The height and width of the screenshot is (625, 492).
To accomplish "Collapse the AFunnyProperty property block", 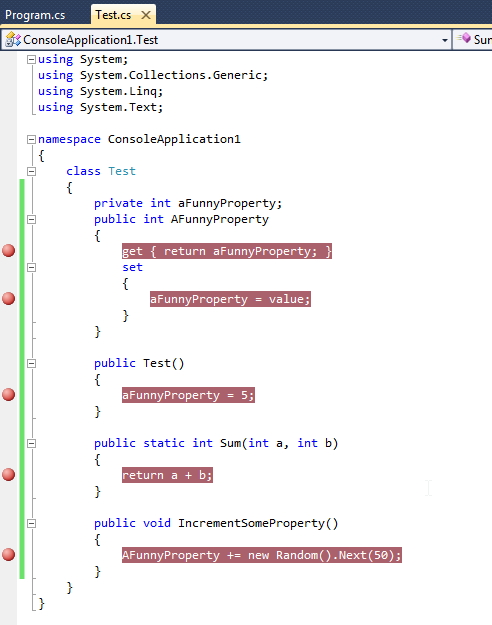I will point(31,219).
